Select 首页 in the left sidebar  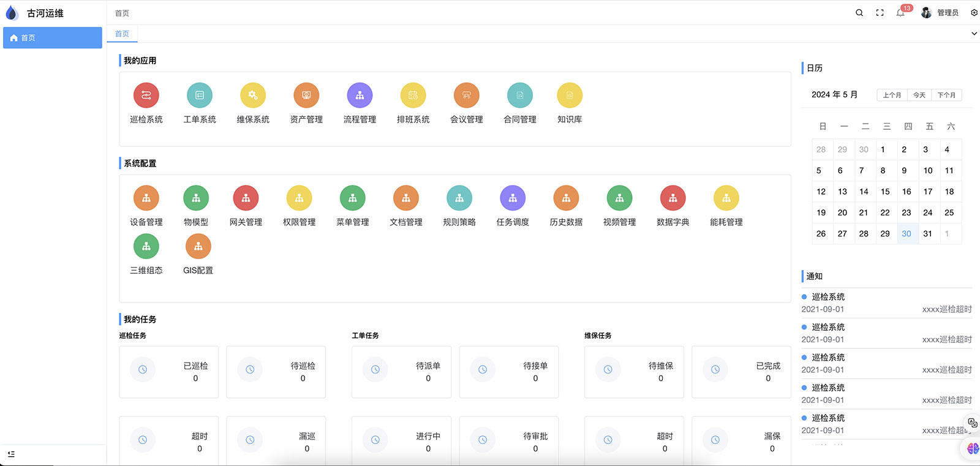(53, 38)
